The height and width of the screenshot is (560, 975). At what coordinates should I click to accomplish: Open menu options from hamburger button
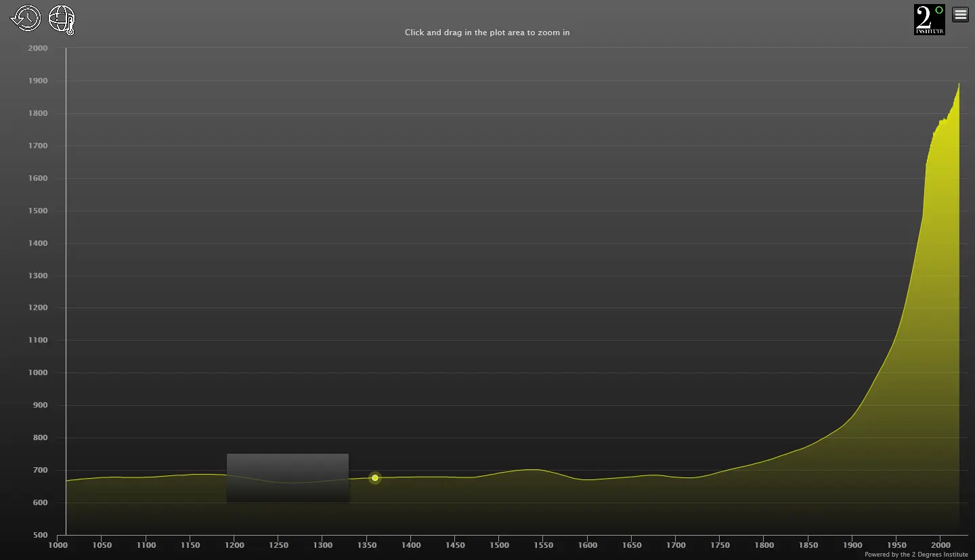(x=960, y=14)
